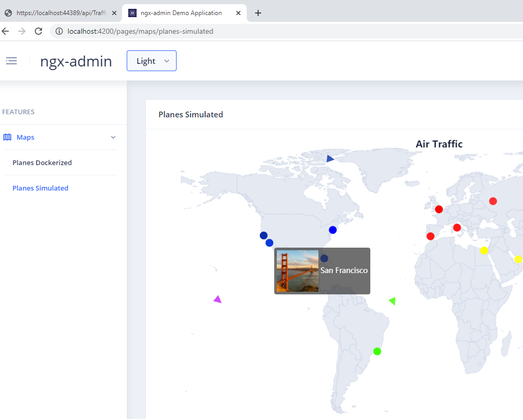Toggle the sidebar hamburger menu
Image resolution: width=523 pixels, height=420 pixels.
(11, 61)
